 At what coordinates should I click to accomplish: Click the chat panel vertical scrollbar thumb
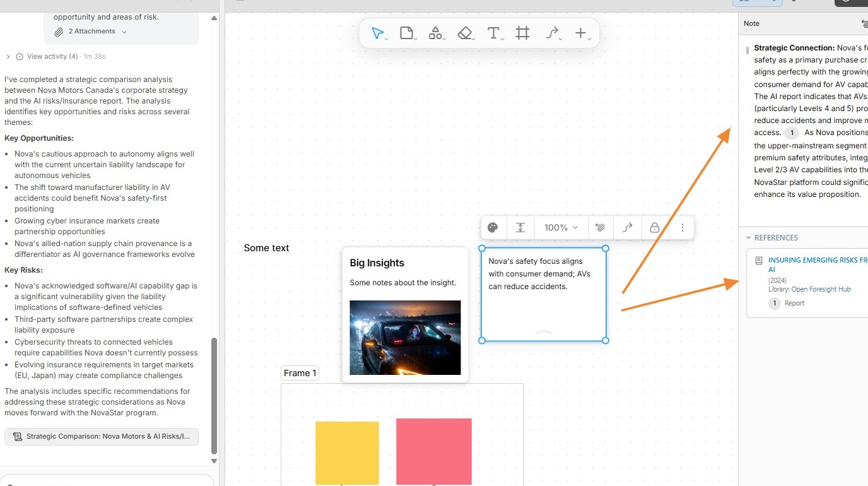214,396
